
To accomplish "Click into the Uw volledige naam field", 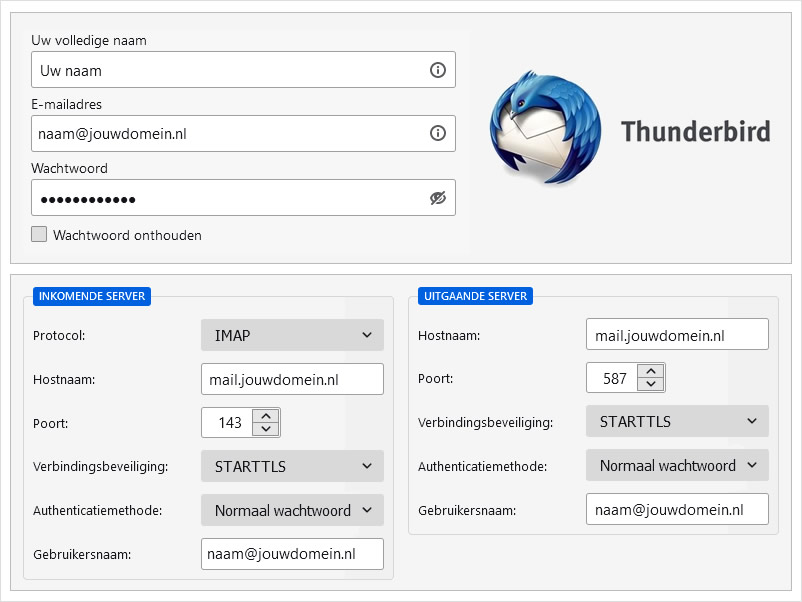I will [x=243, y=70].
